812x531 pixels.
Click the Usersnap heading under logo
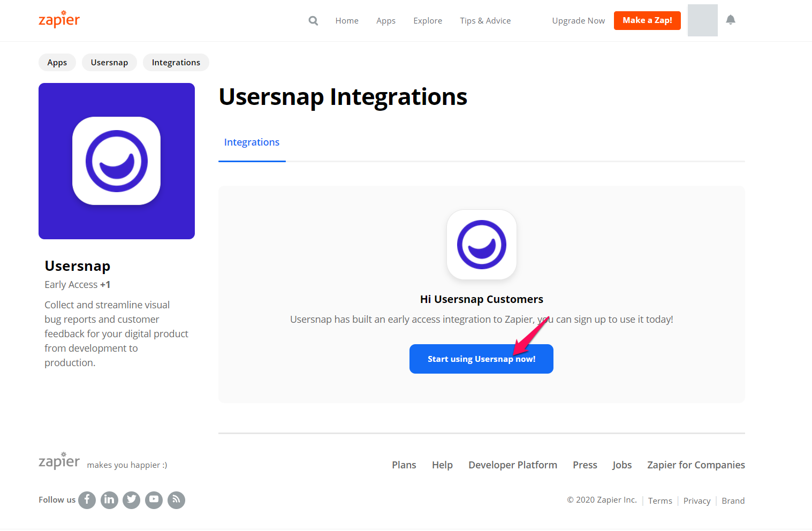pos(78,266)
